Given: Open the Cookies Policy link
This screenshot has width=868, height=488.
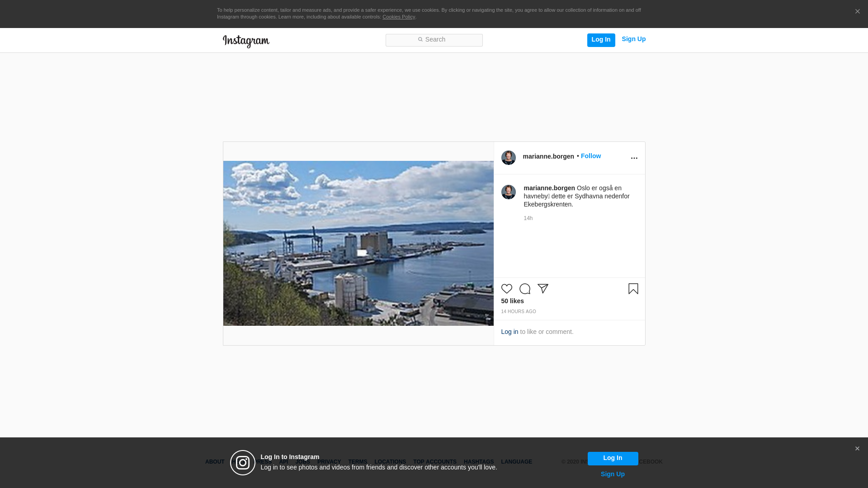Looking at the screenshot, I should (399, 17).
